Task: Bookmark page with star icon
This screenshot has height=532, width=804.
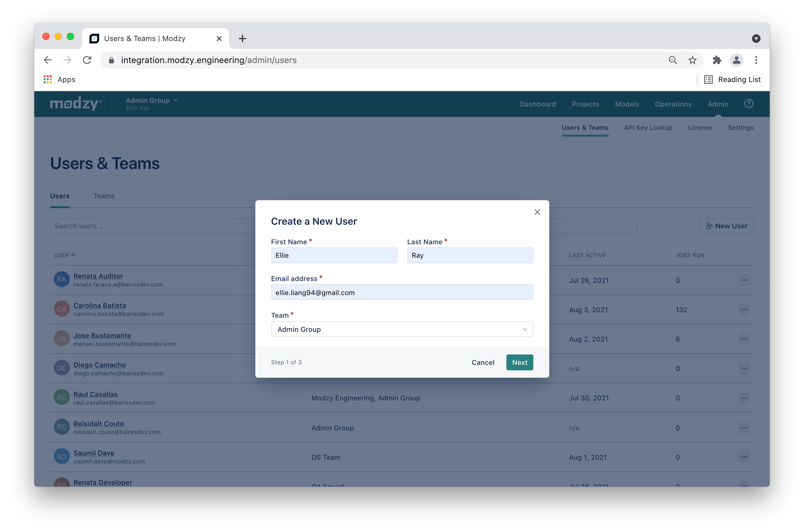Action: pos(692,60)
